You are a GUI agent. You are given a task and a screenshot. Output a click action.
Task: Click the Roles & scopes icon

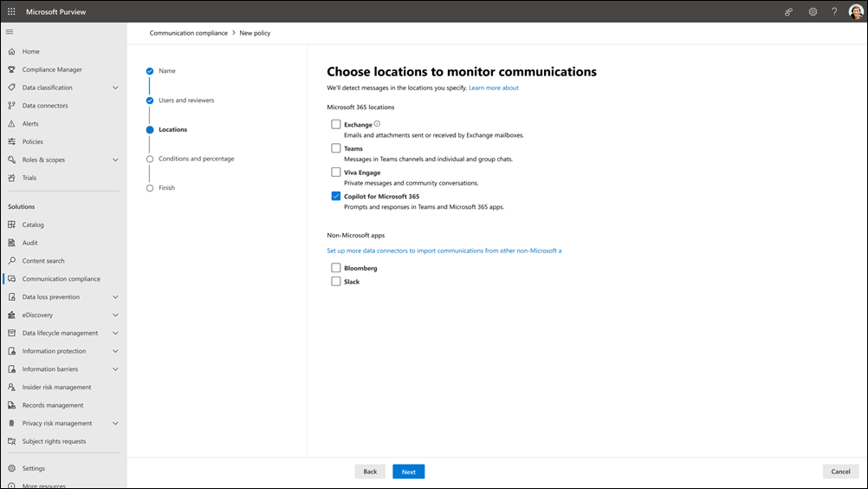(x=11, y=160)
